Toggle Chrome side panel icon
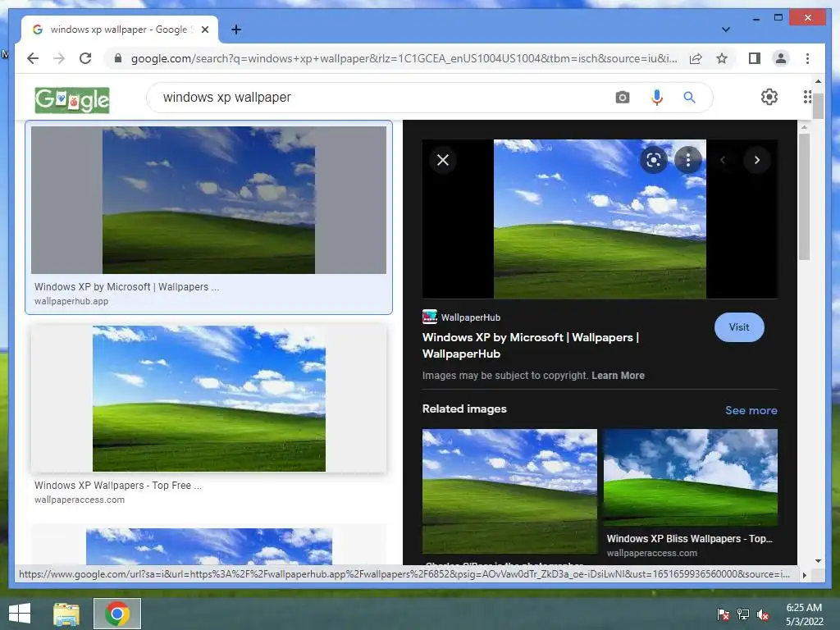 755,58
